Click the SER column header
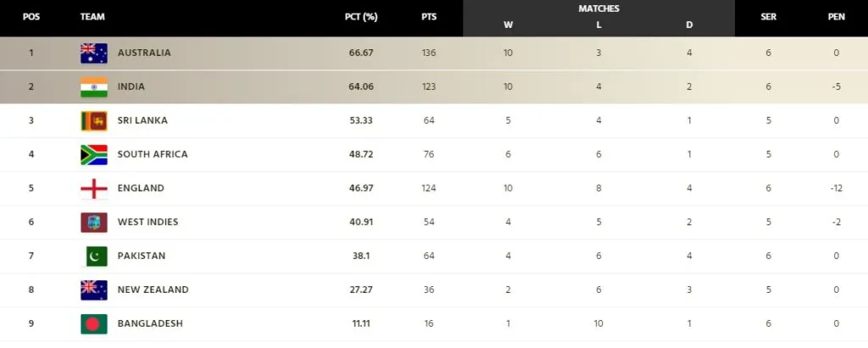The height and width of the screenshot is (348, 868). pos(768,17)
